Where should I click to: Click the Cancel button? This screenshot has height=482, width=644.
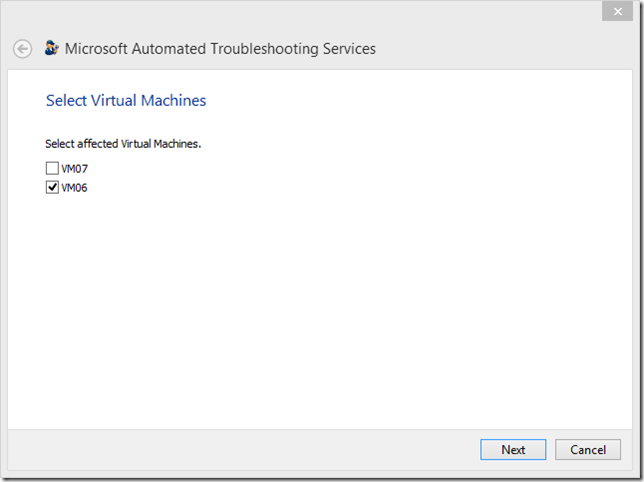coord(588,450)
